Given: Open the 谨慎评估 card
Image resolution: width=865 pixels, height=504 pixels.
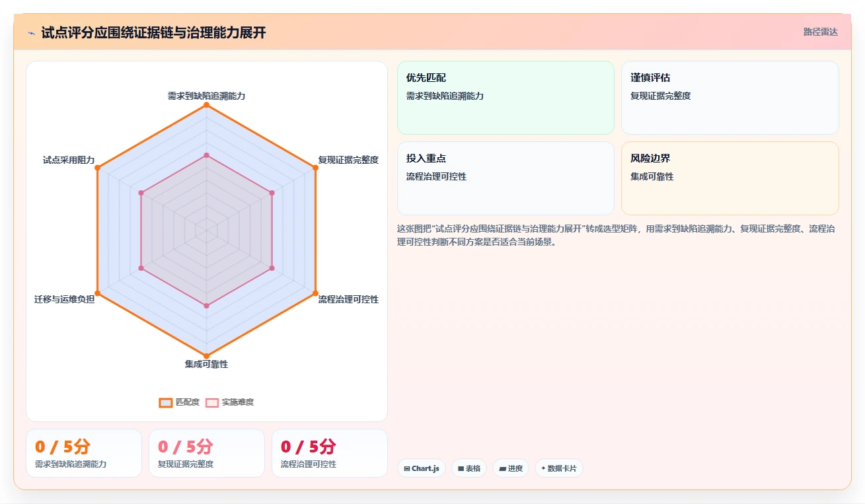Looking at the screenshot, I should pos(730,98).
